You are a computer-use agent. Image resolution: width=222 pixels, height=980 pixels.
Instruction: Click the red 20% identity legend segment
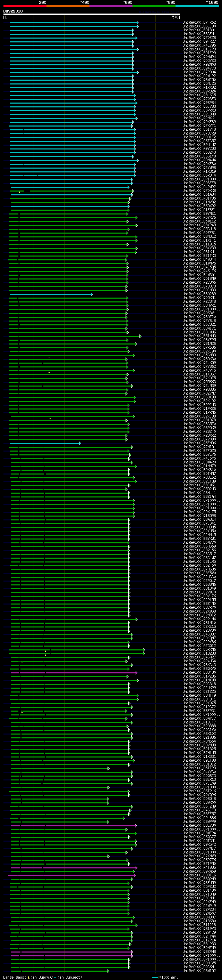click(x=25, y=6)
